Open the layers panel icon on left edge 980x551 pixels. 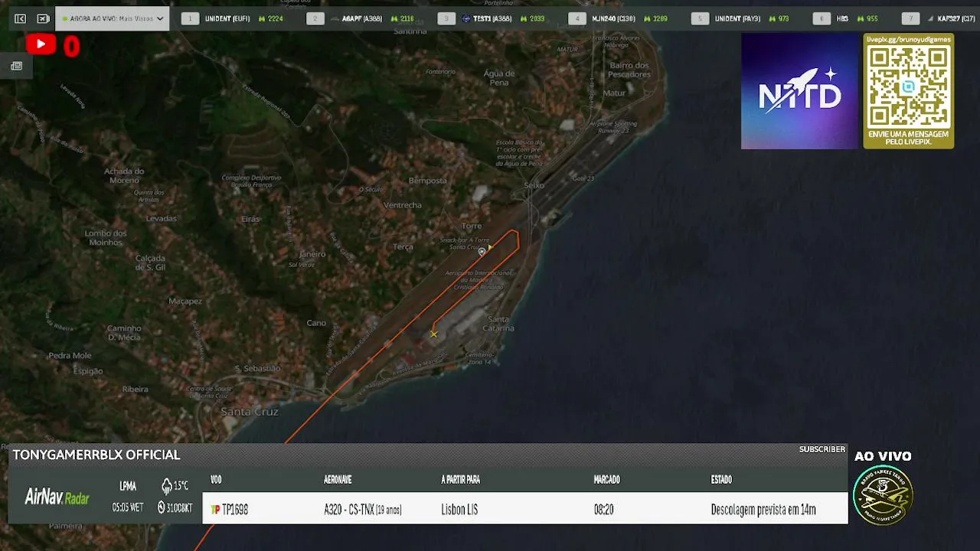(x=16, y=66)
